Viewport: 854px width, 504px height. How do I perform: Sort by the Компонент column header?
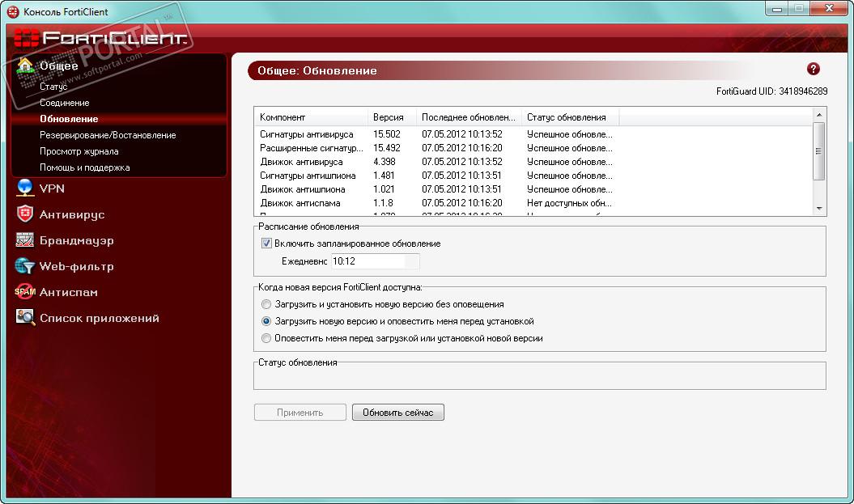point(311,117)
